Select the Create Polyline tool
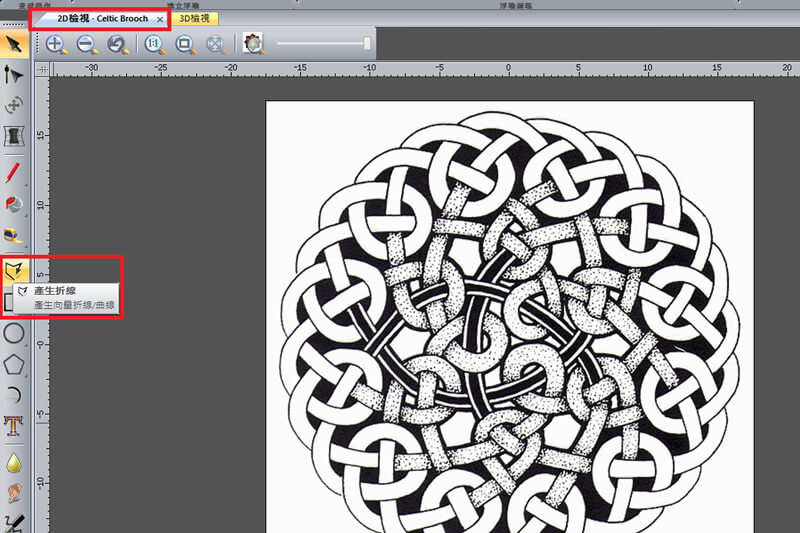The image size is (800, 533). coord(14,270)
